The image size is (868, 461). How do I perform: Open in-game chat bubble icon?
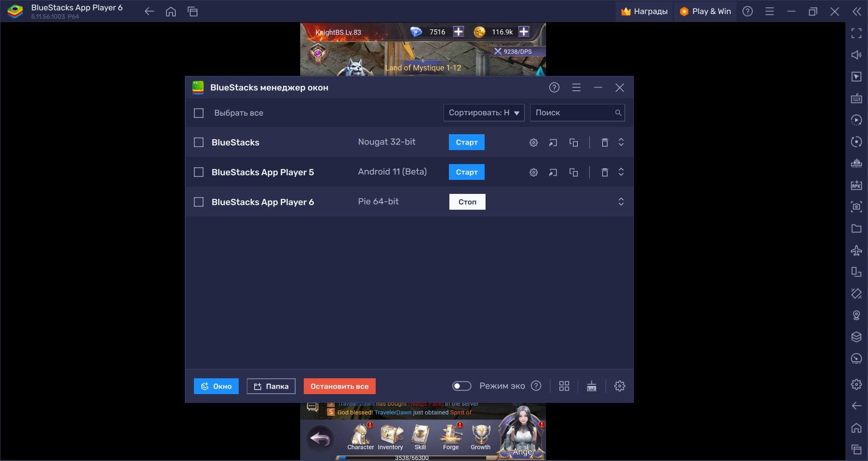[x=312, y=407]
